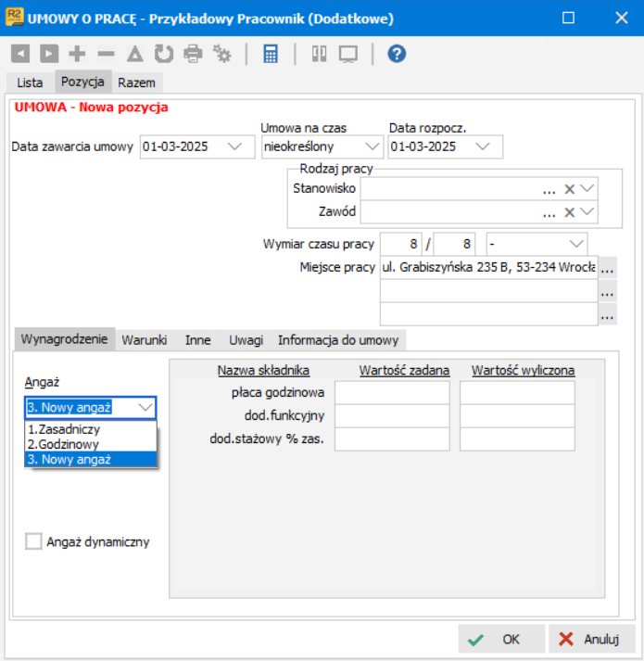Open the Wymiar czasu pracy unit dropdown
Viewport: 644px width, 661px height.
click(576, 244)
